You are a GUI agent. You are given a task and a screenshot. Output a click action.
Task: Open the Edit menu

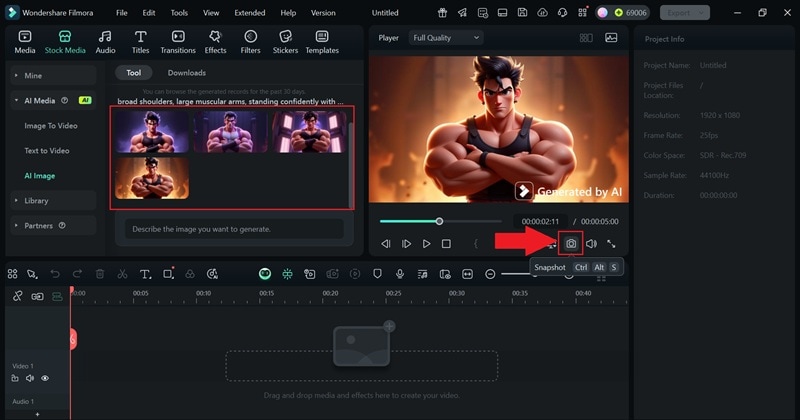coord(148,13)
